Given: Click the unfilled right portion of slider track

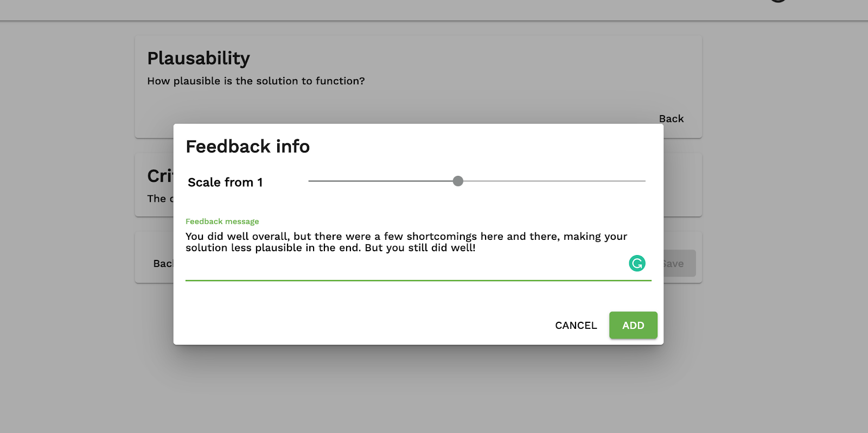Looking at the screenshot, I should [553, 181].
